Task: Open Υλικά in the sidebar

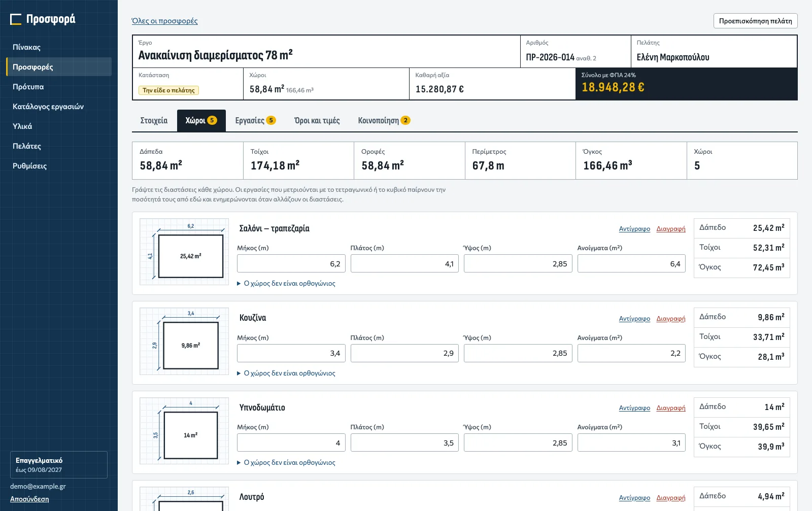Action: point(59,126)
